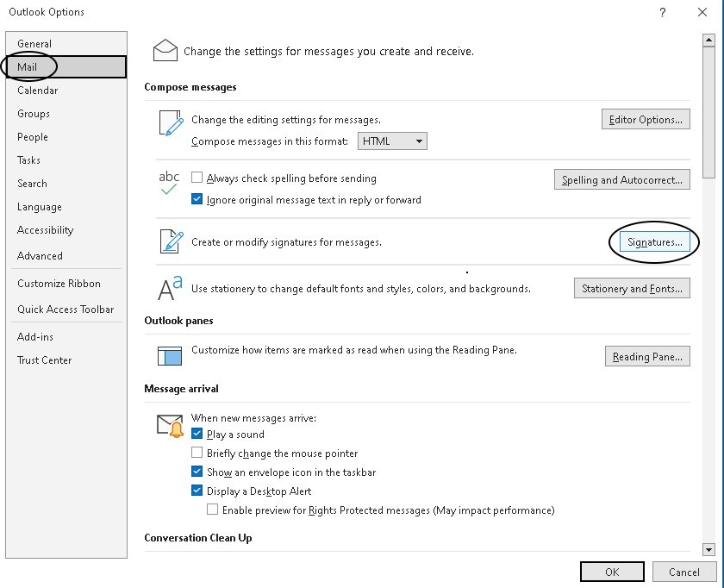The height and width of the screenshot is (588, 724).
Task: Click the 'When new messages arrive:' label
Action: tap(253, 417)
